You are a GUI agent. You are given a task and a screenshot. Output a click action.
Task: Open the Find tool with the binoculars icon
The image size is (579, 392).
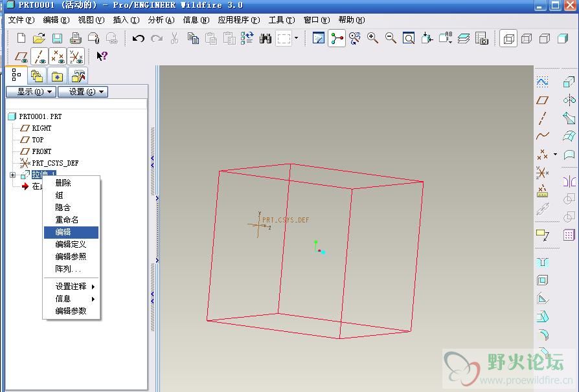pos(266,38)
